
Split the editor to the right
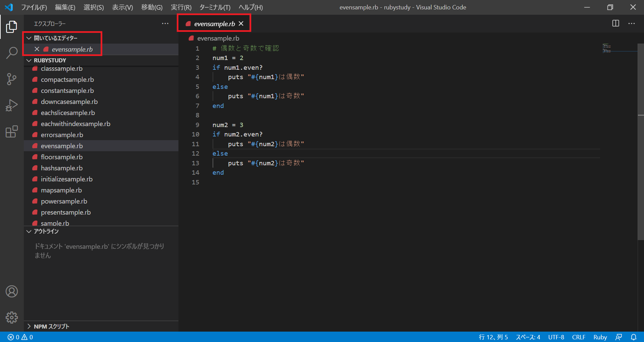[x=615, y=23]
